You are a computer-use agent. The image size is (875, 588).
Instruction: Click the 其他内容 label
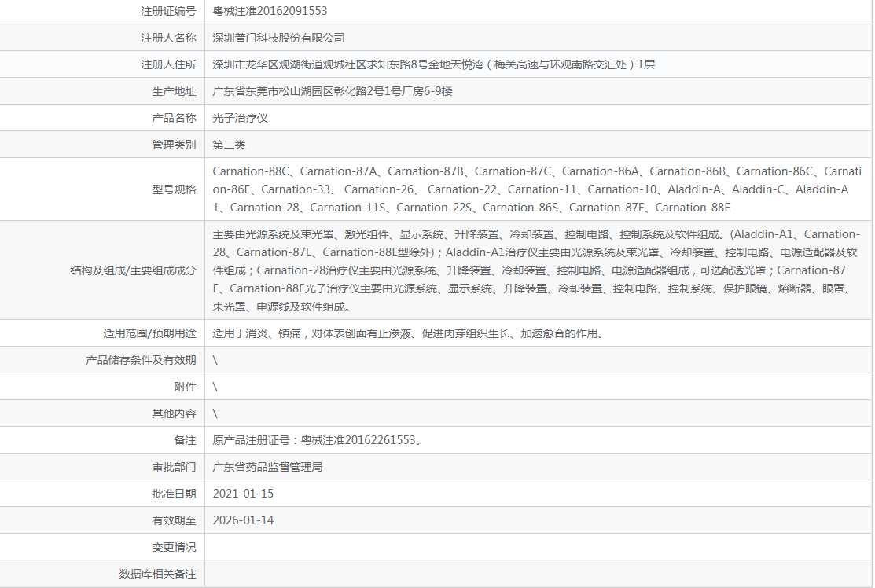point(174,414)
